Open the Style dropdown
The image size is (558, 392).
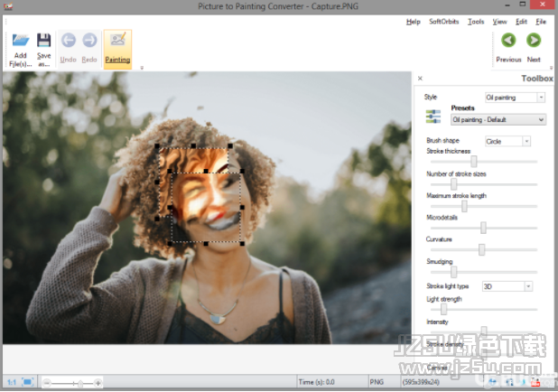pyautogui.click(x=541, y=98)
